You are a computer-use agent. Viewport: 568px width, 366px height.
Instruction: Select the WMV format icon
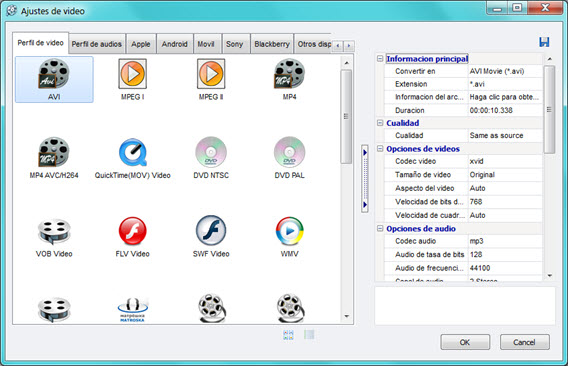pos(289,231)
